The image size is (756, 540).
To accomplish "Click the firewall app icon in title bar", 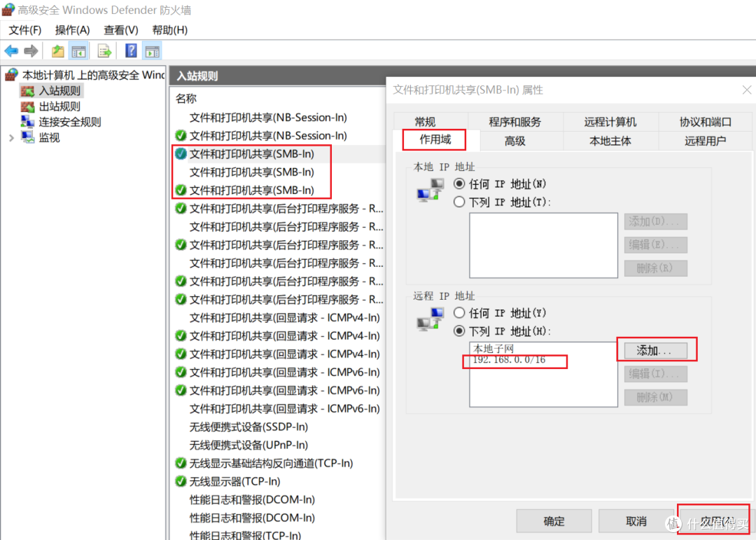I will [8, 10].
